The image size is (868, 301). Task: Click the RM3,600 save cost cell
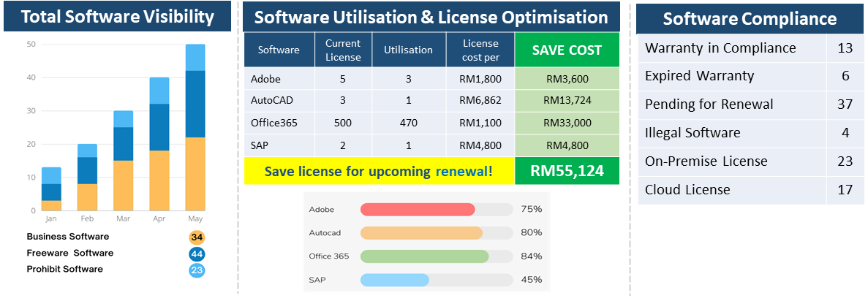567,79
